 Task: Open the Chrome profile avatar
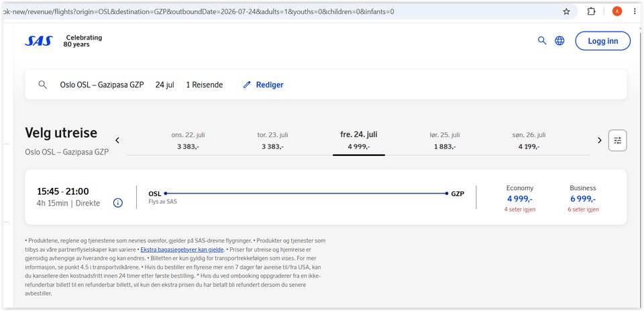617,11
